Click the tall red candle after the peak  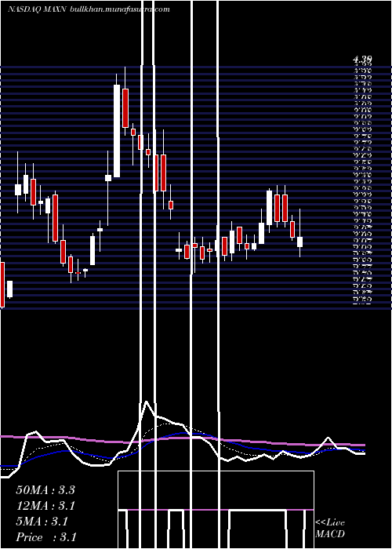[125, 108]
